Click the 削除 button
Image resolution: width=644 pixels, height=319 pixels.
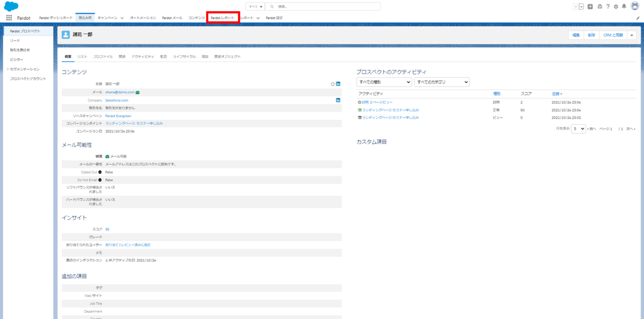pos(591,35)
